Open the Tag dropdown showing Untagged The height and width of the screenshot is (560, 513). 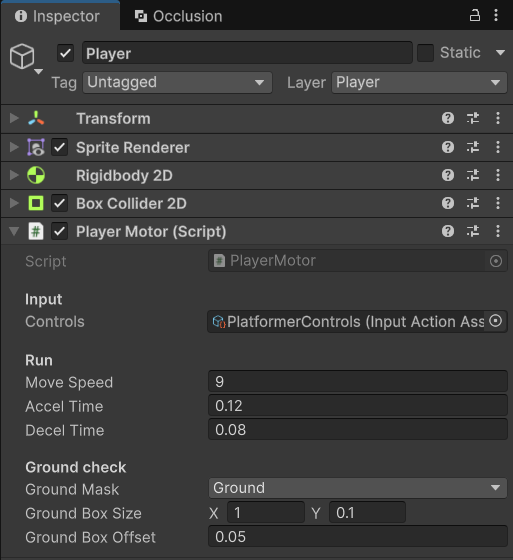click(177, 82)
